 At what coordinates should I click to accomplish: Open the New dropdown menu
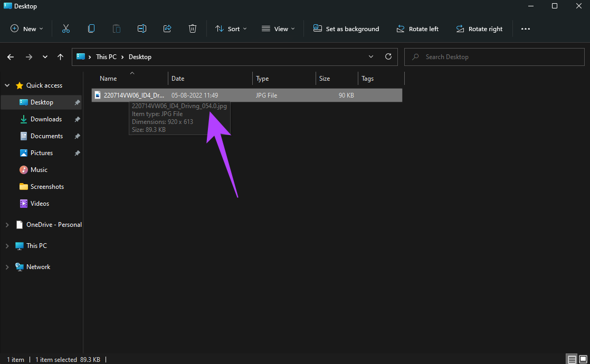pyautogui.click(x=27, y=29)
